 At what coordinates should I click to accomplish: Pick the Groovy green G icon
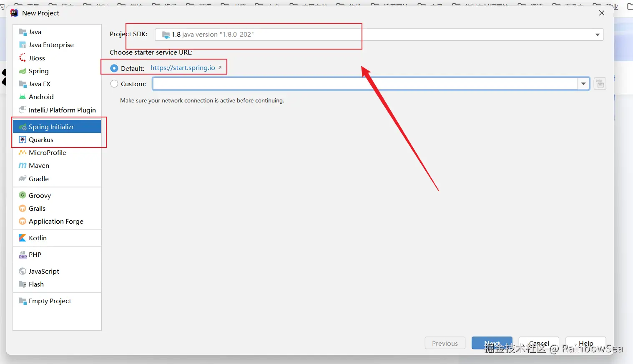click(x=23, y=195)
